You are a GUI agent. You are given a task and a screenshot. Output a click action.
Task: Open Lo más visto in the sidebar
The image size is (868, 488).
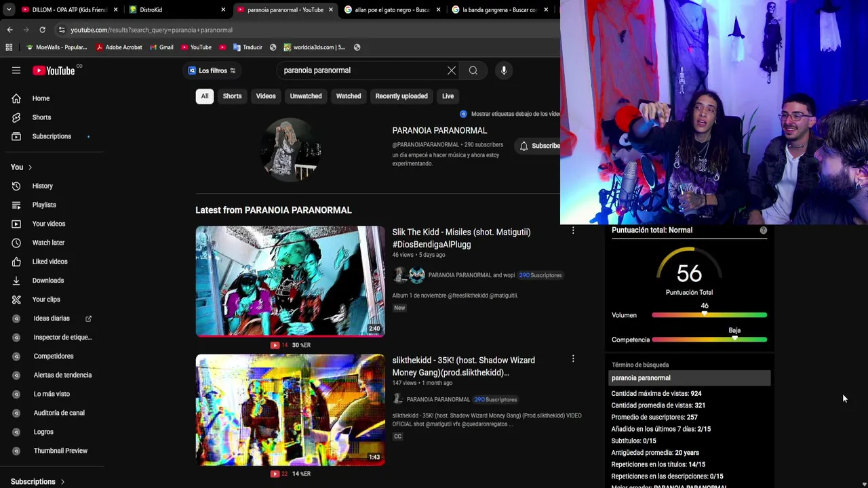click(52, 394)
